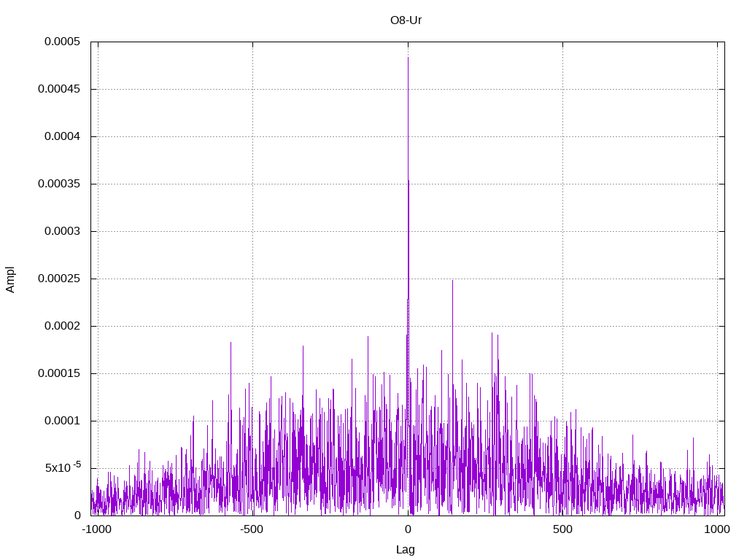The width and height of the screenshot is (747, 560).
Task: Click the y-axis value 5x10^-5
Action: (63, 467)
